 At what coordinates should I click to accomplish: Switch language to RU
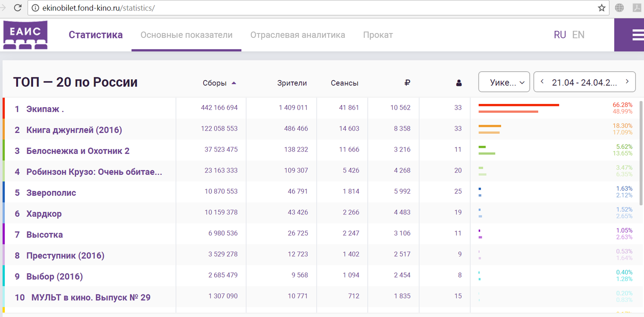pos(560,35)
